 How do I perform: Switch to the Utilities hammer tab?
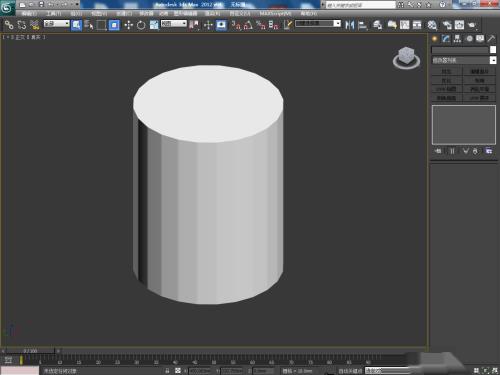491,39
